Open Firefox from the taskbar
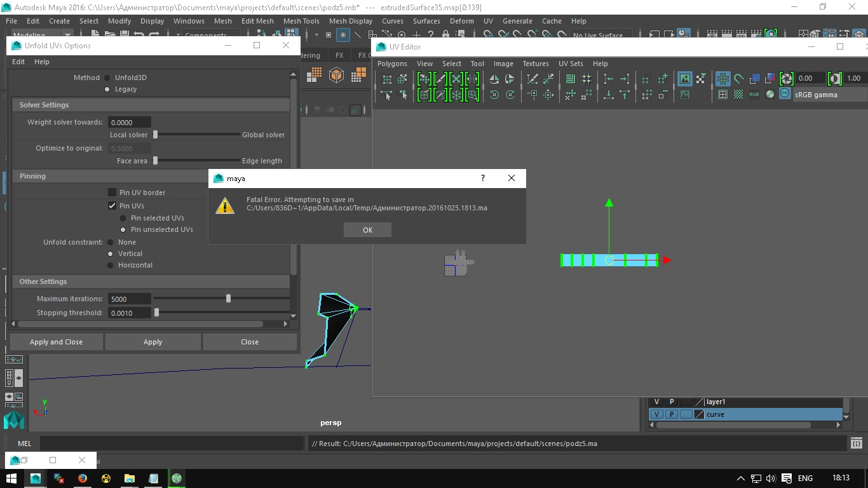868x488 pixels. (83, 478)
